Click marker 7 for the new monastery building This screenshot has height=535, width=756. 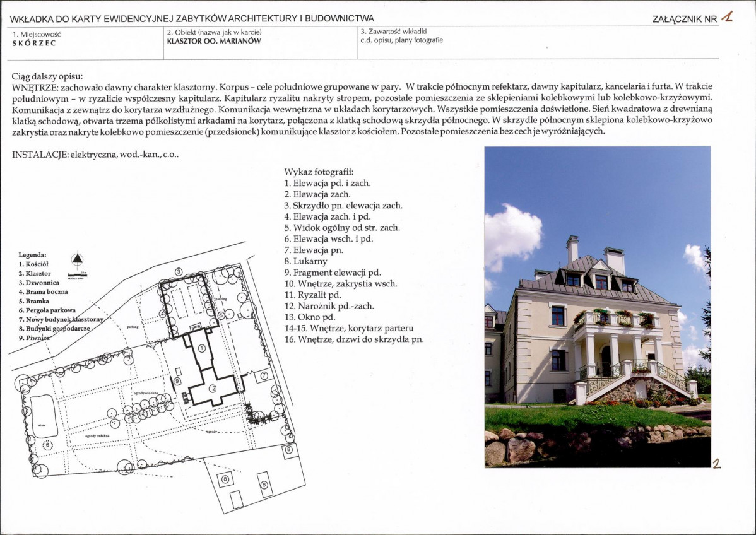(x=264, y=375)
